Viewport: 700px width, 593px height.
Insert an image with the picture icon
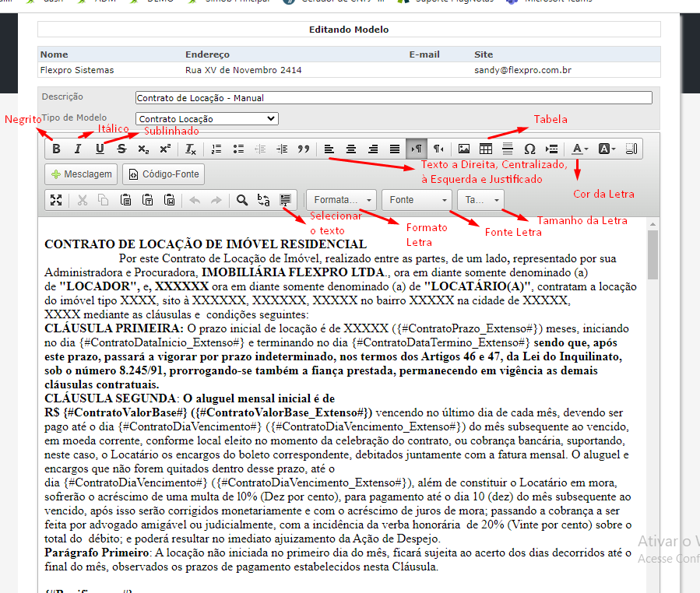(464, 149)
